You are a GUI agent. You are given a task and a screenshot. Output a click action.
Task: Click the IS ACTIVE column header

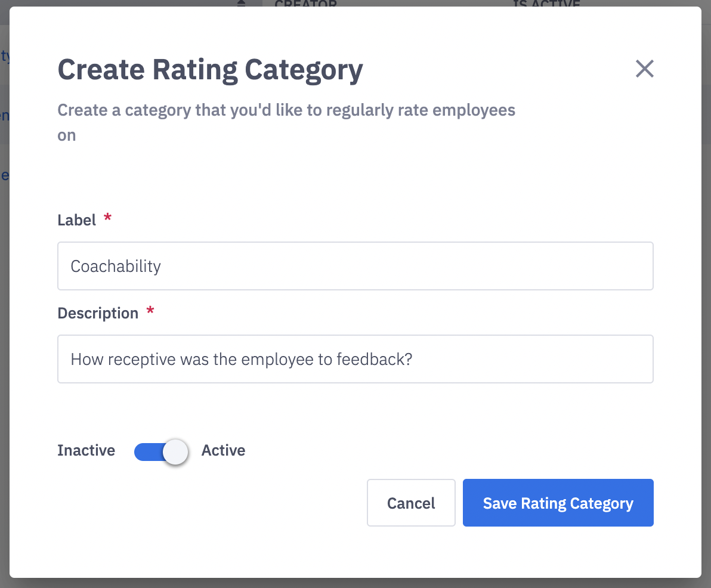click(546, 4)
